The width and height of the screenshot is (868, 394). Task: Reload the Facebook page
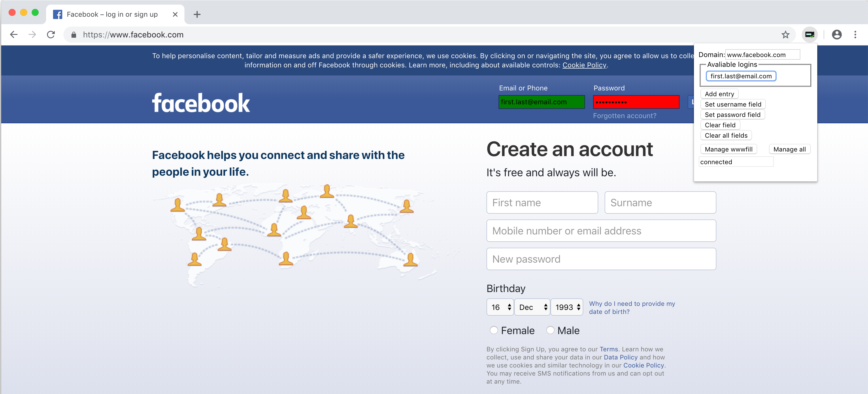51,35
